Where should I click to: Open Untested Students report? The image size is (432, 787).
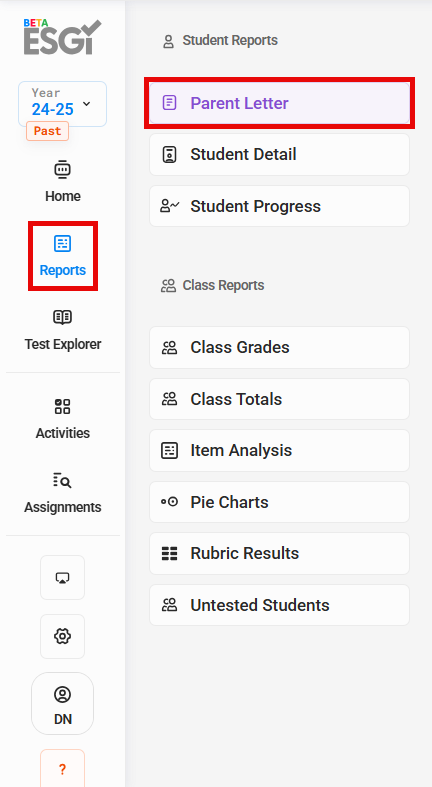tap(279, 605)
